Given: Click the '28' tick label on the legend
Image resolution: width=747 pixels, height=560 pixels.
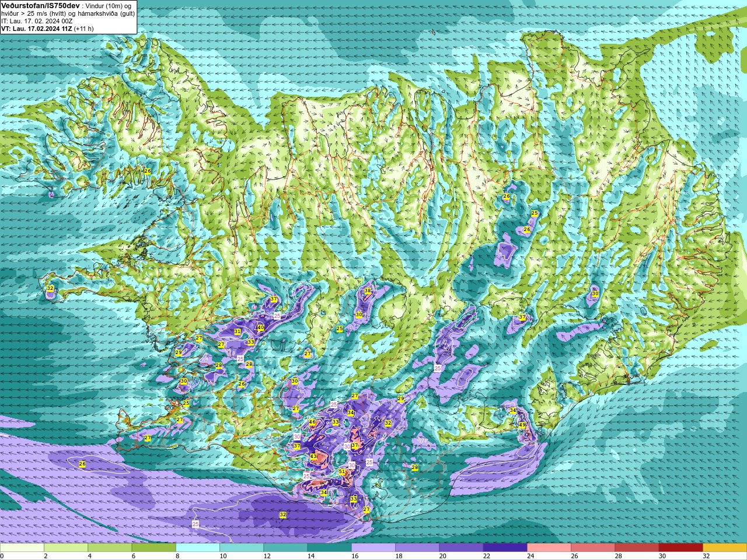Looking at the screenshot, I should (618, 556).
